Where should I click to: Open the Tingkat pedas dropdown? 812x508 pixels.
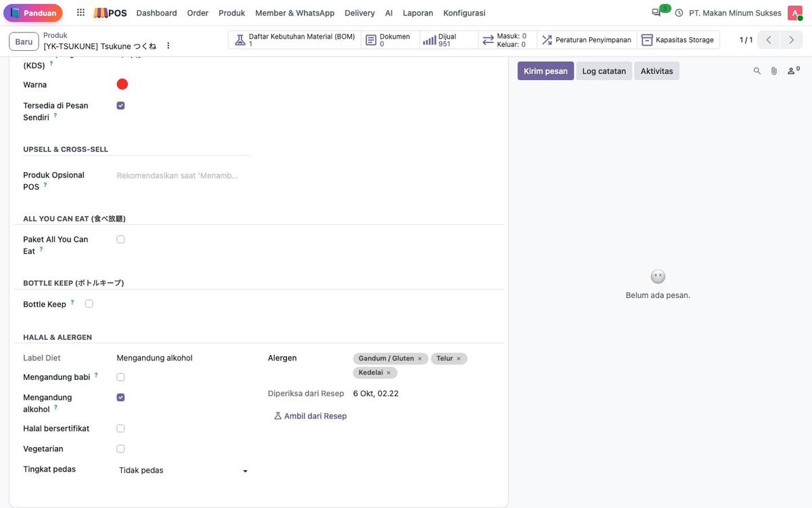183,470
